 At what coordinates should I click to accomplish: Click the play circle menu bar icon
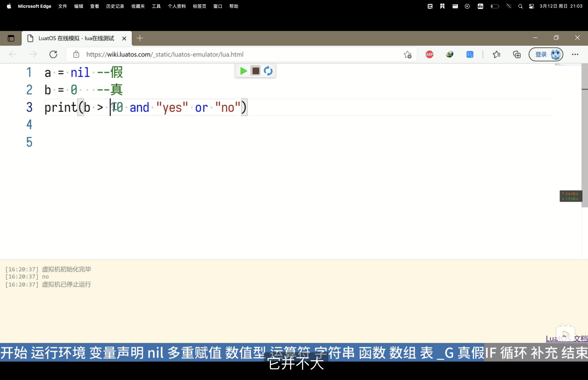(x=467, y=6)
